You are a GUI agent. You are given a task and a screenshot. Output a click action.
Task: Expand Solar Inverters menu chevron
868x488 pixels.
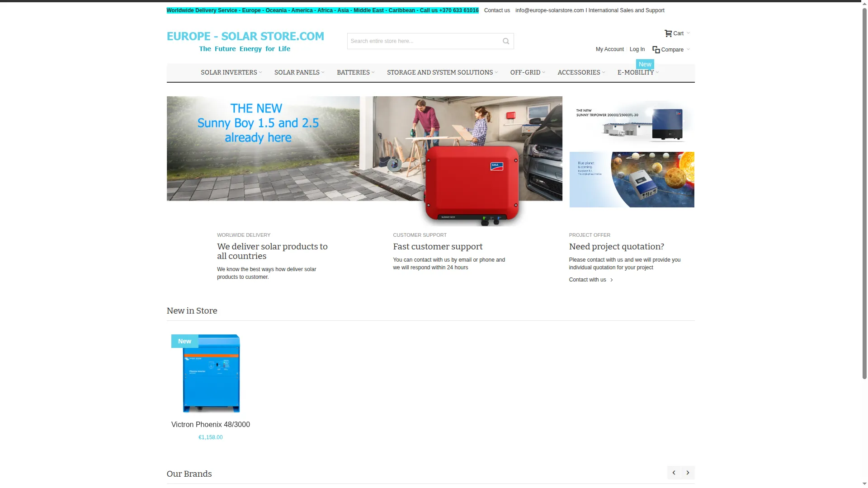tap(260, 72)
